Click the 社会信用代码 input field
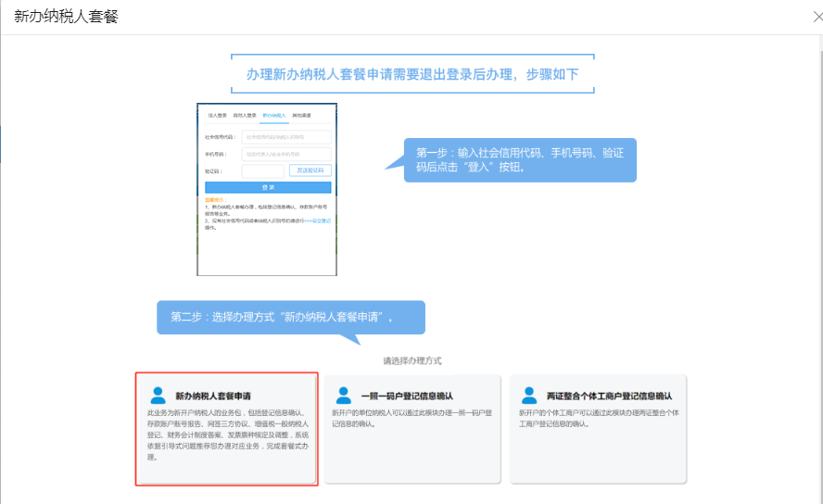The image size is (823, 504). point(285,136)
